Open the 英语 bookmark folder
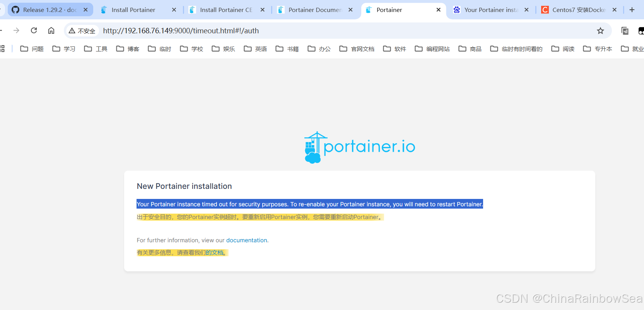 [x=255, y=49]
